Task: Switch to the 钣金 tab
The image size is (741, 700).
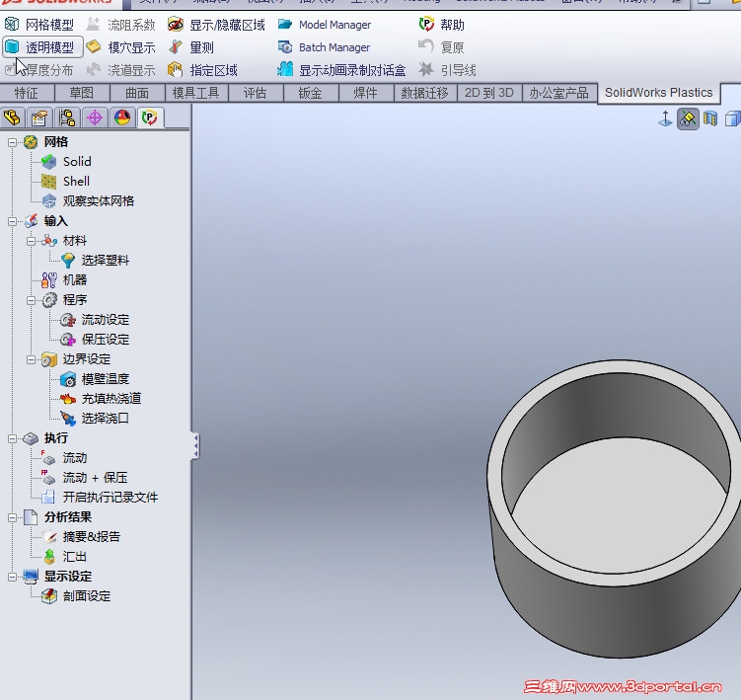Action: (x=311, y=93)
